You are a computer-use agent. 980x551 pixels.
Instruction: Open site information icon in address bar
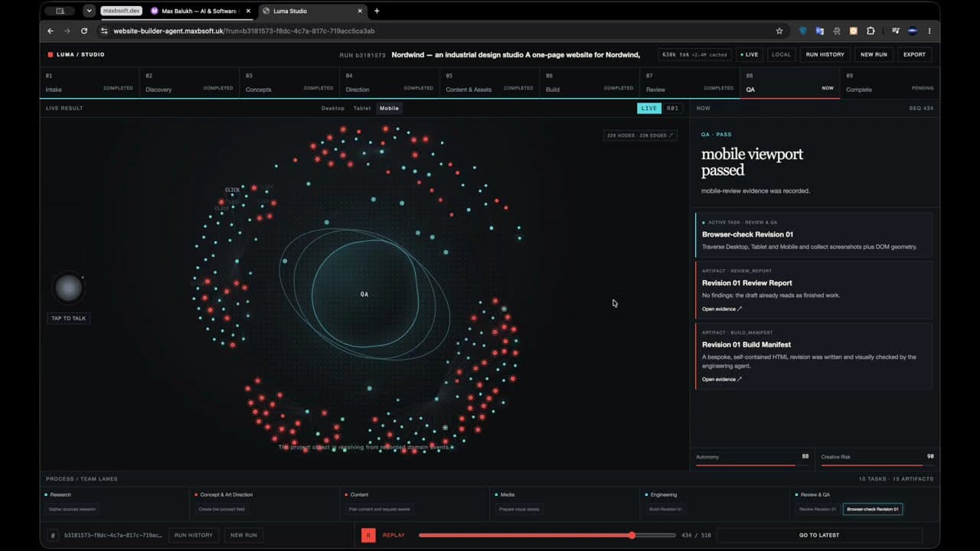(x=104, y=31)
